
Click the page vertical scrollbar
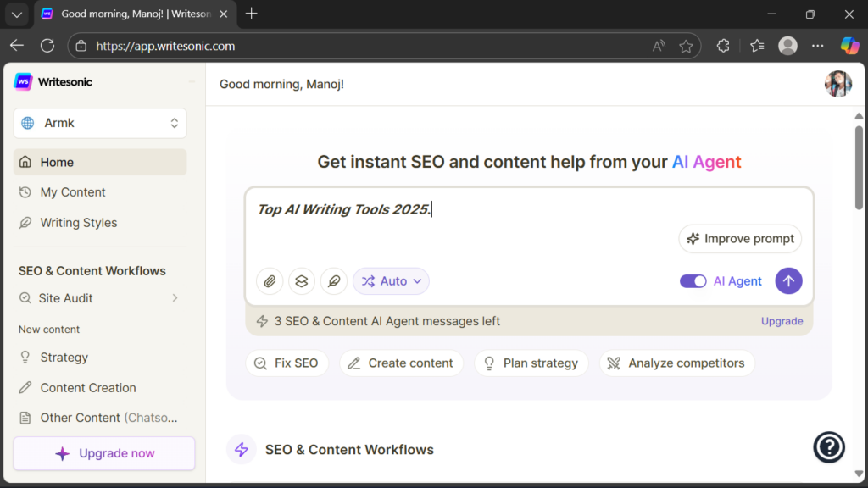click(x=859, y=169)
